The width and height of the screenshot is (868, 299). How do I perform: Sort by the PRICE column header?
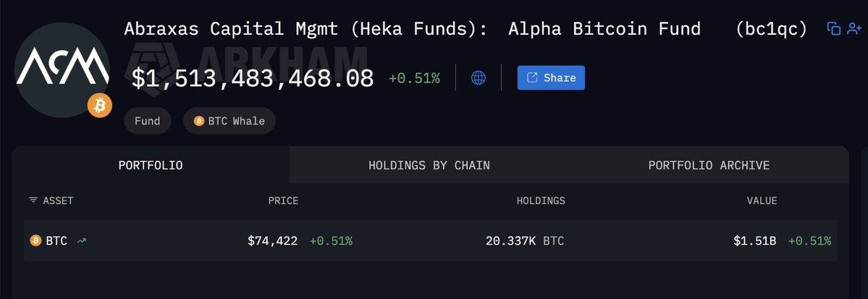coord(283,201)
